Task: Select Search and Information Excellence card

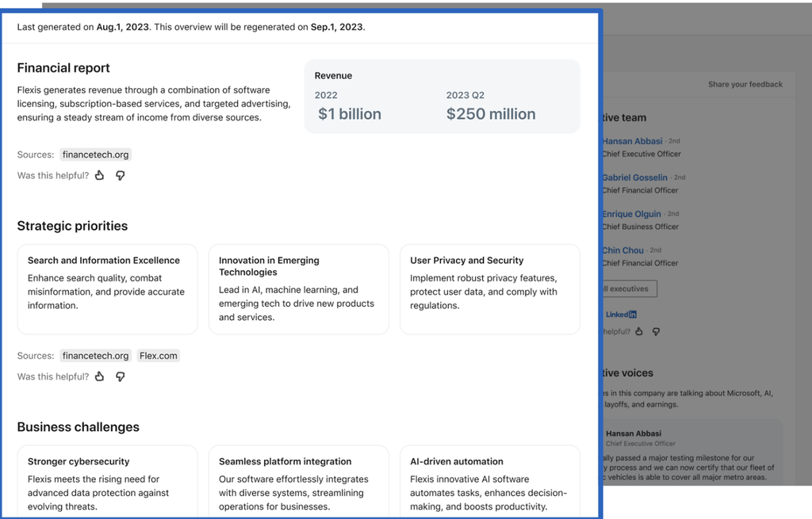Action: click(108, 289)
